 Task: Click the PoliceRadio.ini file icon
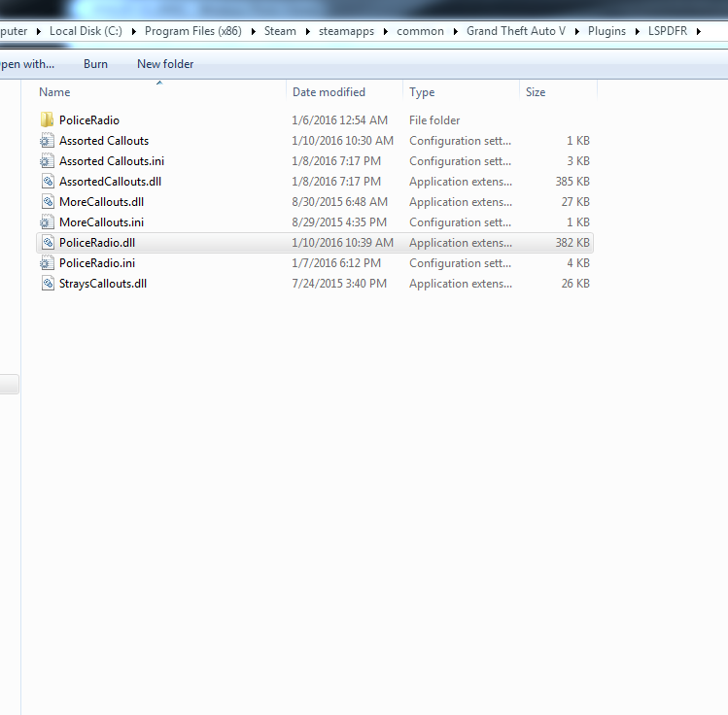(x=47, y=262)
